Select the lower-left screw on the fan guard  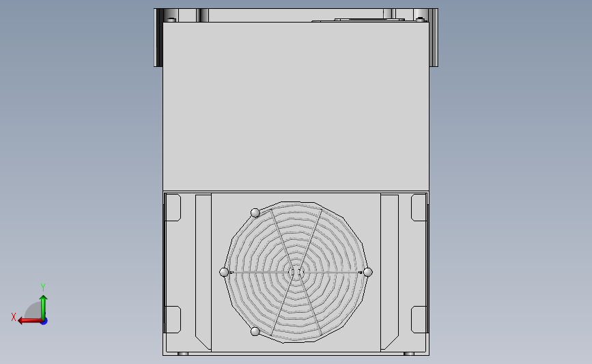pos(255,331)
